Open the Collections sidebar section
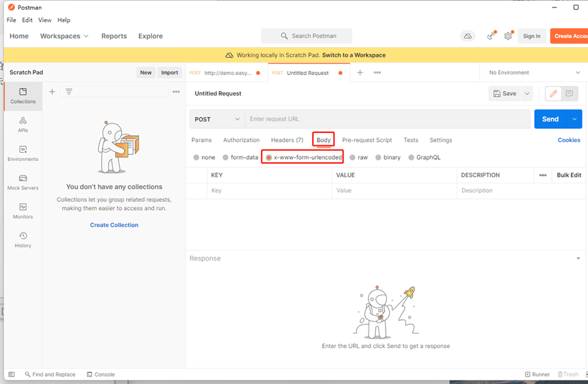Image resolution: width=588 pixels, height=384 pixels. [23, 96]
